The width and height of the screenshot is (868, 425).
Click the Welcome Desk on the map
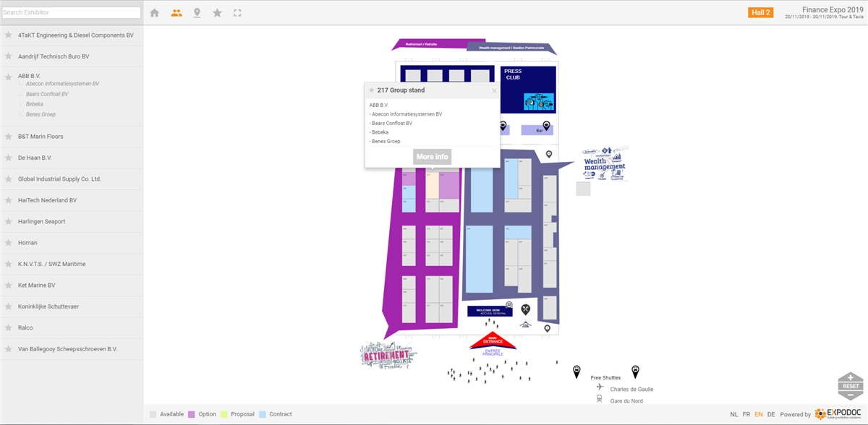pyautogui.click(x=490, y=311)
